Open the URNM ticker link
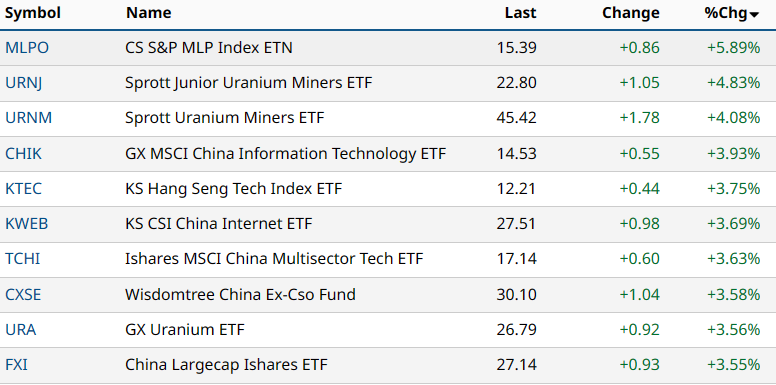 (29, 118)
